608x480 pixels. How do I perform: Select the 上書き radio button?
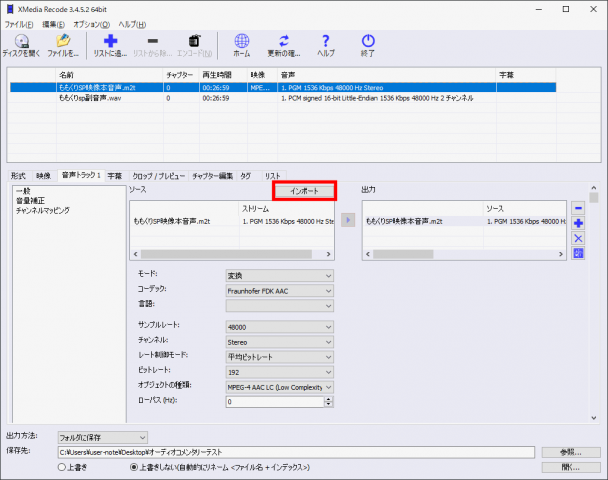pos(62,467)
